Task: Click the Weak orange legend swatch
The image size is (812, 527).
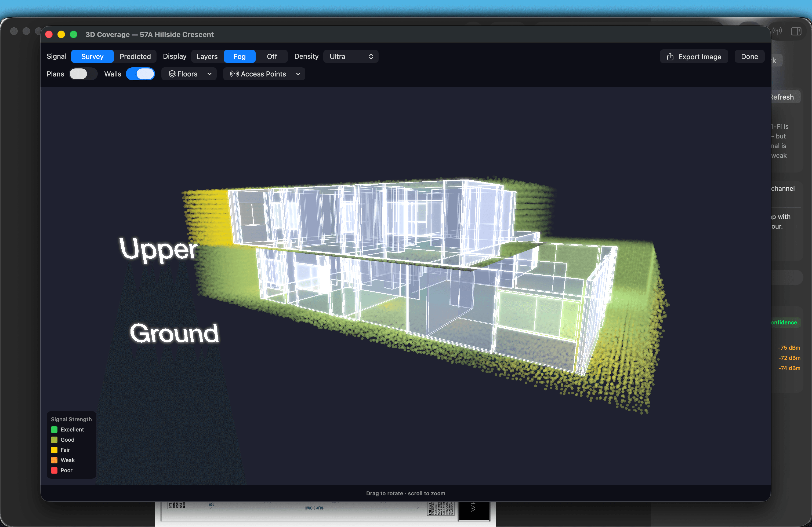Action: point(54,460)
